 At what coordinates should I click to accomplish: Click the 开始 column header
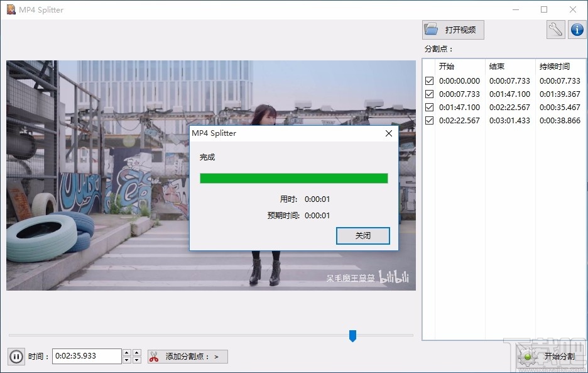coord(446,67)
